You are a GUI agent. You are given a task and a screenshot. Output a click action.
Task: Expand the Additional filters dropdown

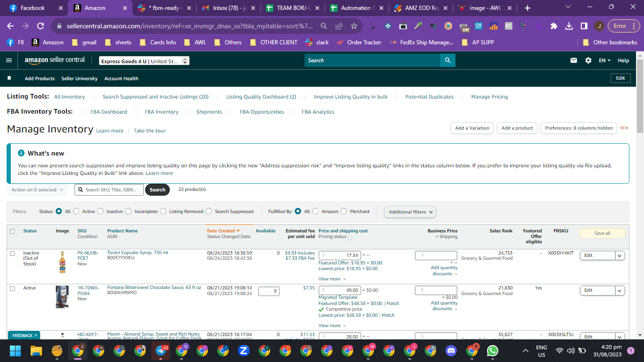pos(410,212)
